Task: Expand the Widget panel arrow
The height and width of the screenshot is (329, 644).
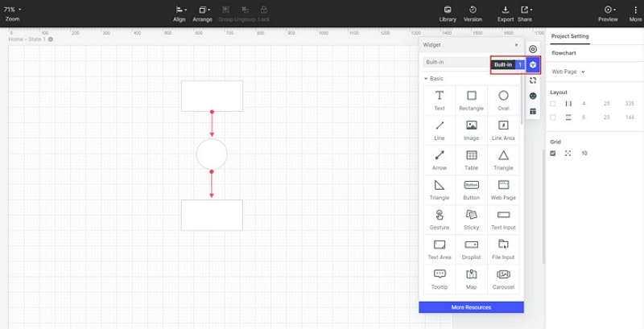Action: 517,45
